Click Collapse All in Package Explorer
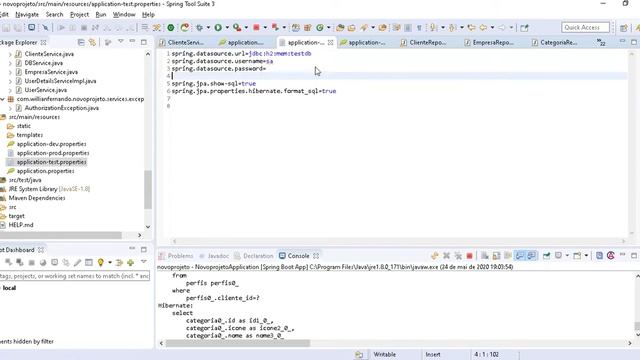Image resolution: width=640 pixels, height=360 pixels. (81, 42)
